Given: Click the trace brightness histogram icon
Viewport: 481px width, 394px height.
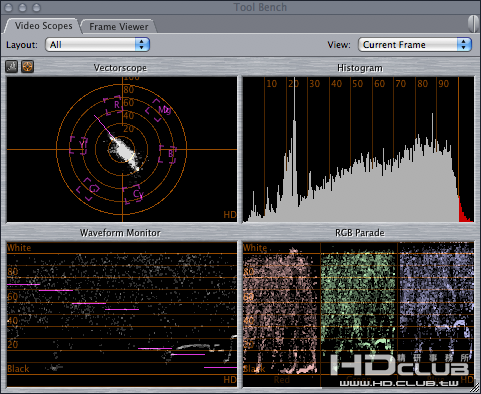Looking at the screenshot, I should click(12, 67).
